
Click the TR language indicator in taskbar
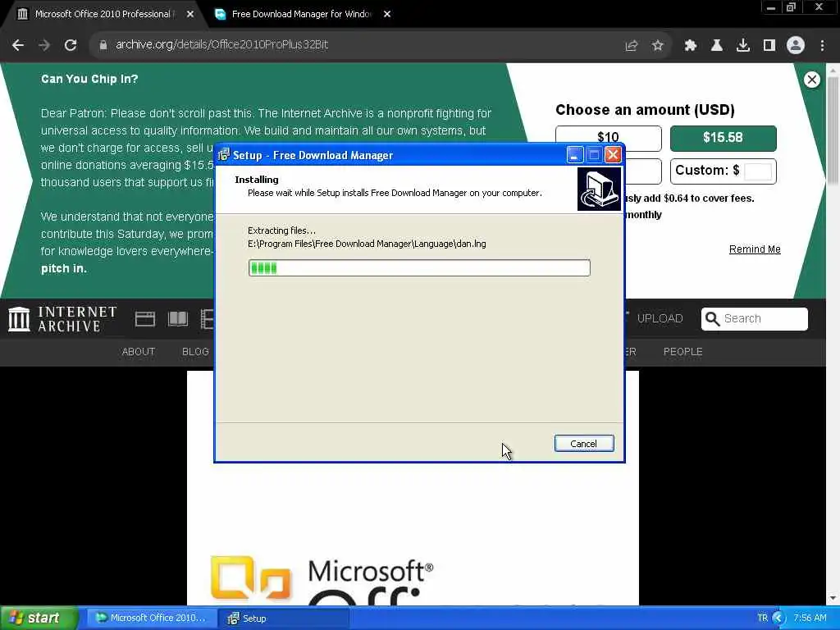[762, 618]
